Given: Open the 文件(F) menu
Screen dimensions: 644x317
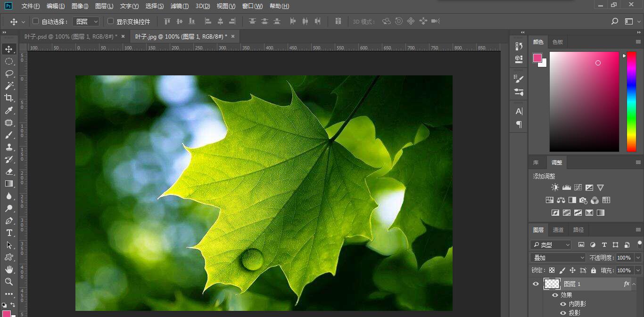Looking at the screenshot, I should (31, 6).
